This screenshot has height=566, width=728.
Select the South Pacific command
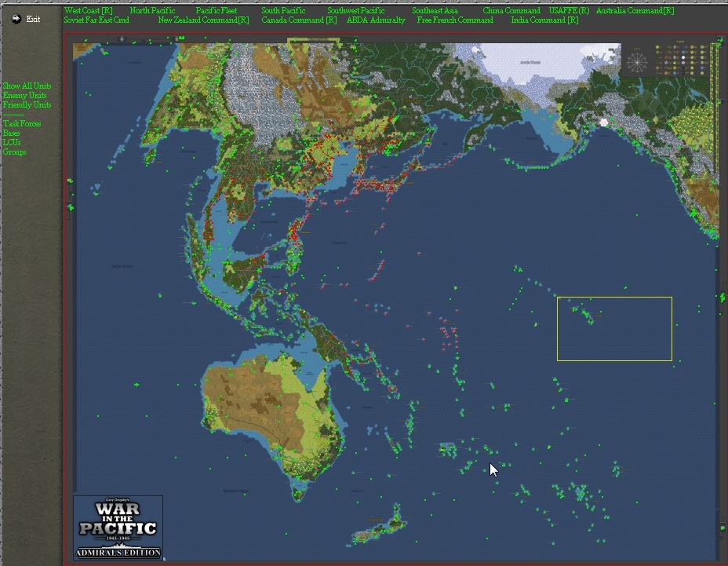point(283,10)
